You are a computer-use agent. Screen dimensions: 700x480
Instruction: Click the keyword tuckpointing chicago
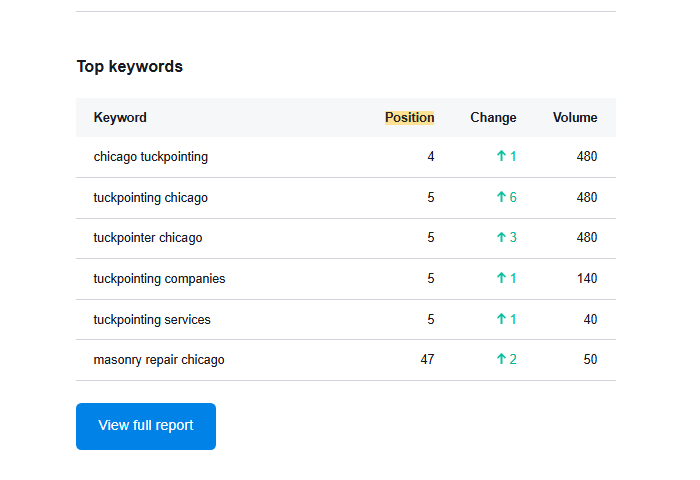tap(150, 197)
